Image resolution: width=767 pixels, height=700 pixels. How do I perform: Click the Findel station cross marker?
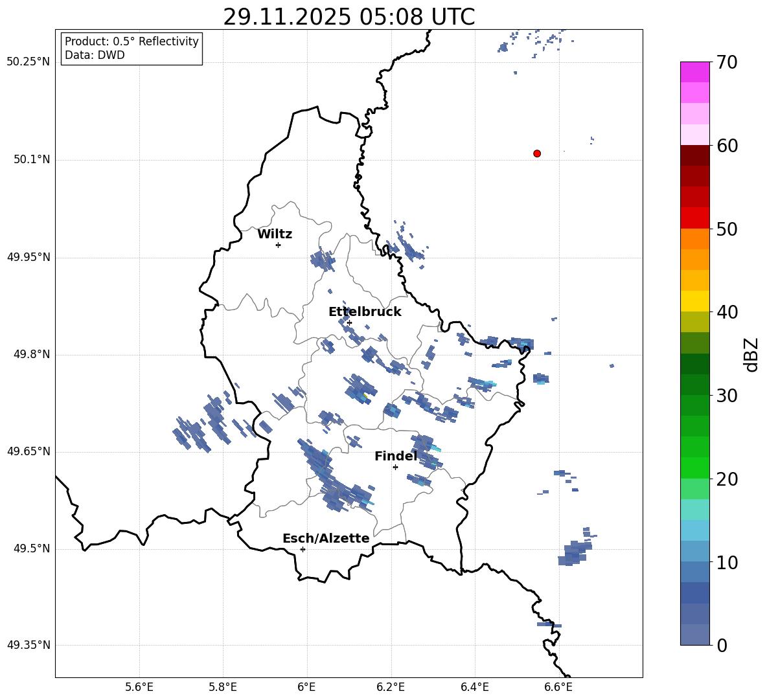(395, 467)
